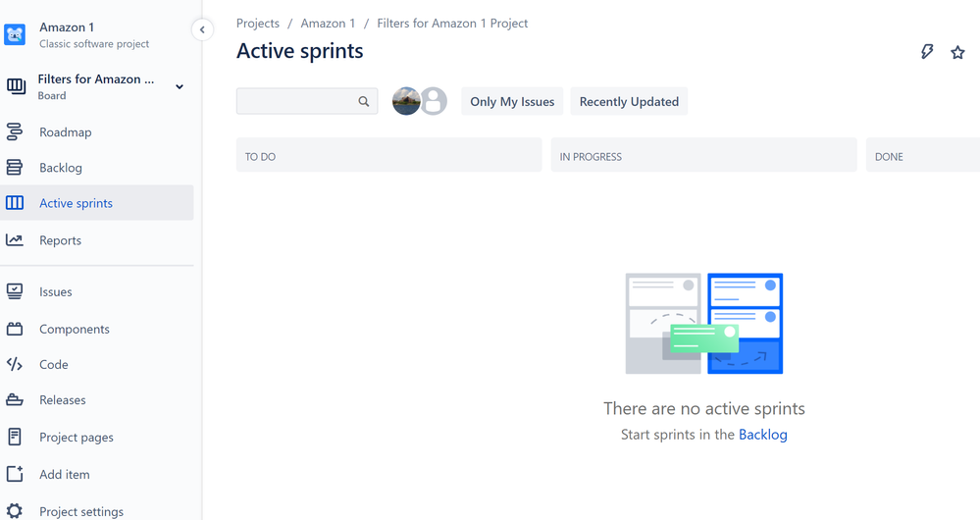980x520 pixels.
Task: Click the Roadmap icon in sidebar
Action: pos(15,131)
